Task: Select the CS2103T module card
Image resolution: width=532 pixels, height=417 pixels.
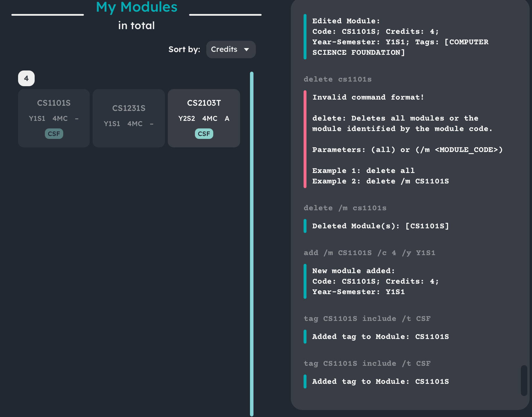Action: (x=204, y=118)
